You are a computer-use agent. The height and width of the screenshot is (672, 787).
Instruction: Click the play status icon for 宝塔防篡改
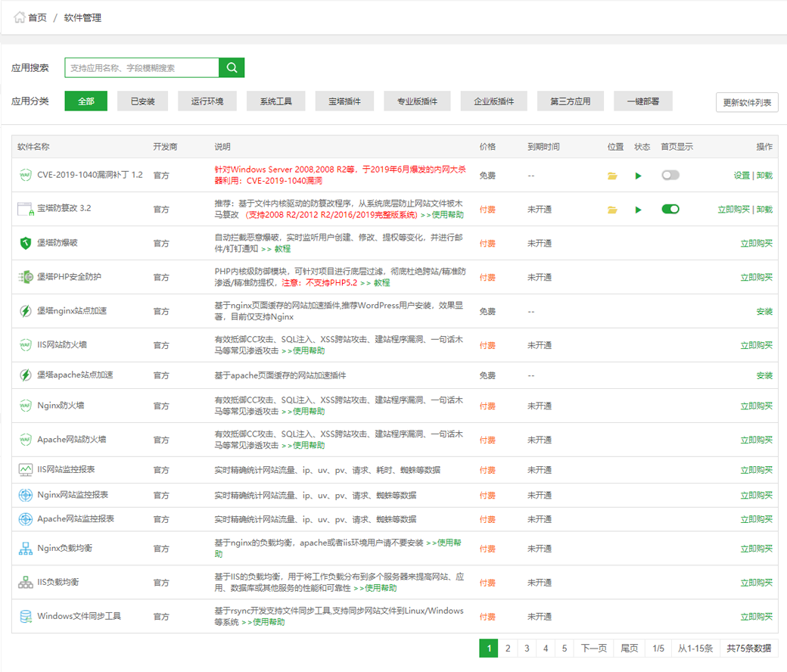639,210
